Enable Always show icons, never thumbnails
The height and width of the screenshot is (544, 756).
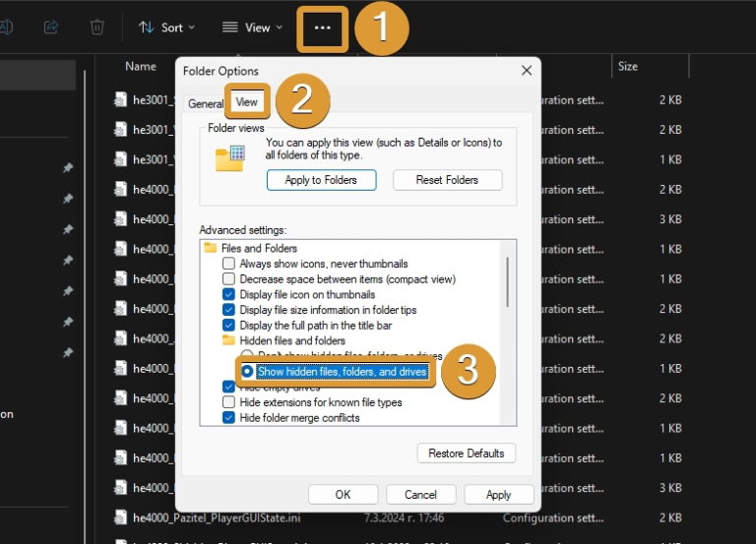pos(229,264)
